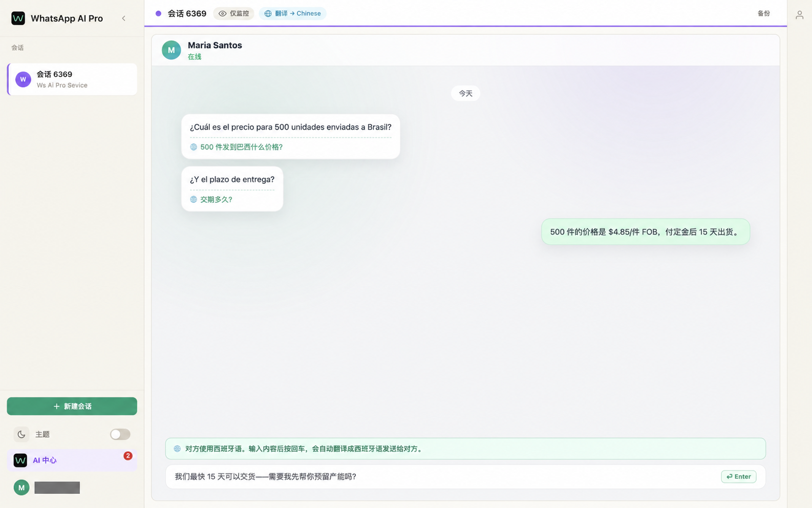This screenshot has width=812, height=508.
Task: Open the user profile icon at top right
Action: tap(799, 15)
